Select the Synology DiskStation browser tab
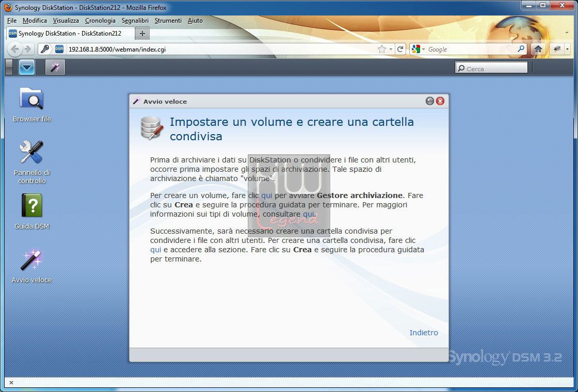 tap(70, 33)
